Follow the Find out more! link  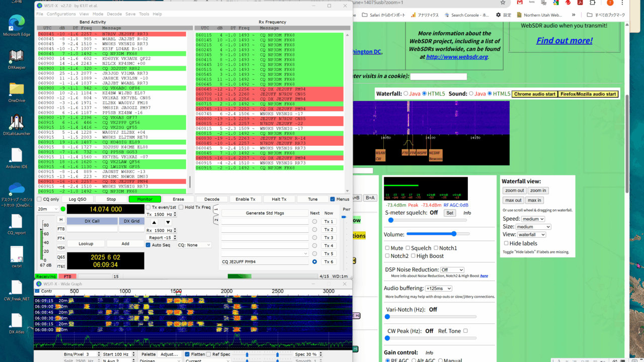564,41
